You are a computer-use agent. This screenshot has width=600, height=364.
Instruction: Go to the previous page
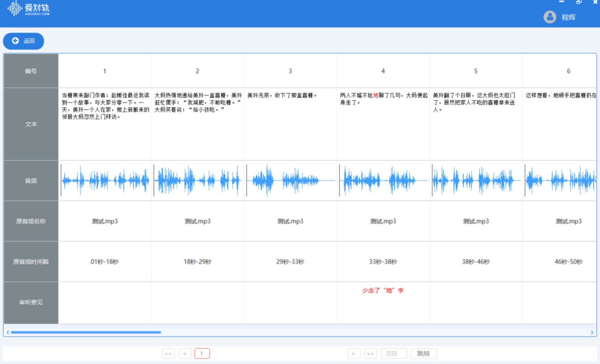pos(185,354)
